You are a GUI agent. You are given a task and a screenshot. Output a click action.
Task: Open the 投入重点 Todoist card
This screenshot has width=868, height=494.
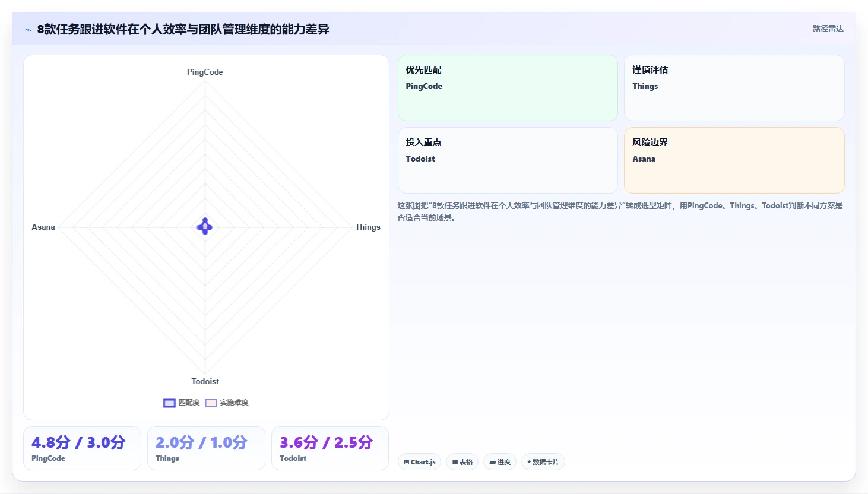tap(508, 160)
